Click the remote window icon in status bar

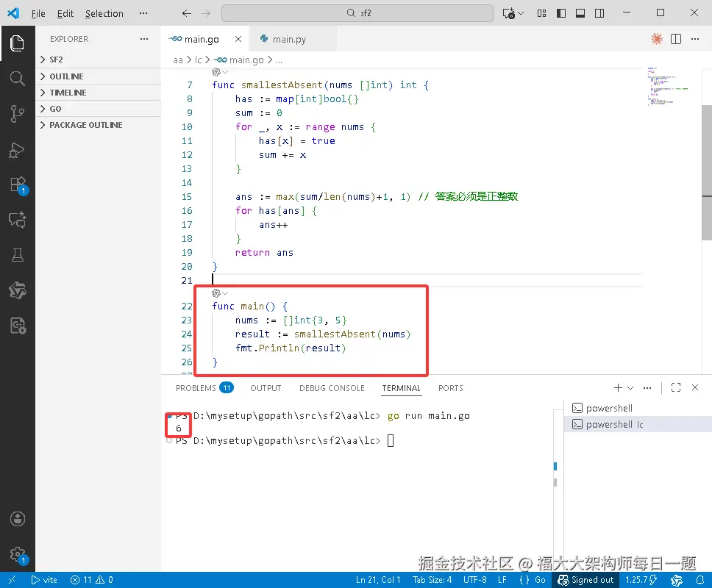click(12, 580)
